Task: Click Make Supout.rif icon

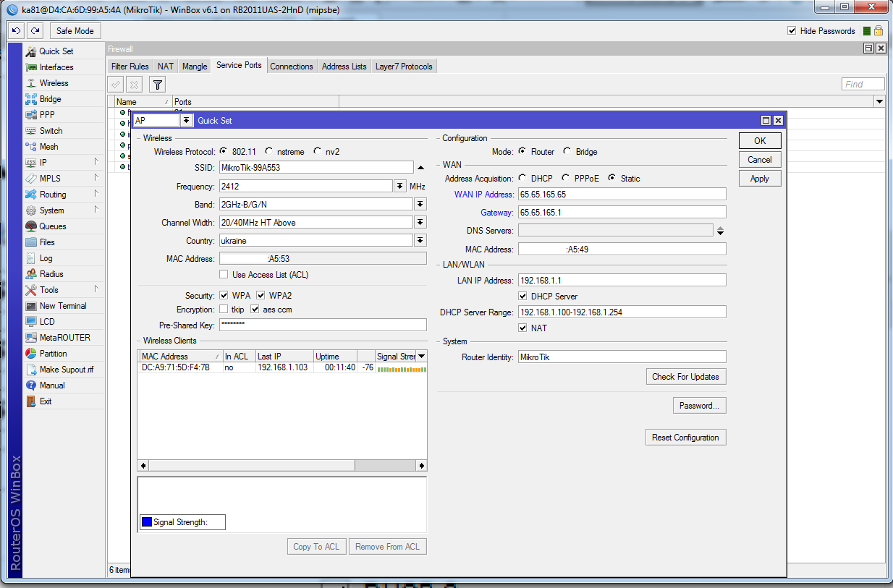Action: click(31, 370)
